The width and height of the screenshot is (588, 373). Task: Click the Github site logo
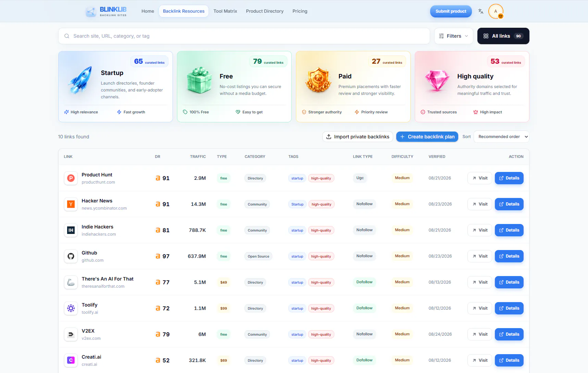pos(71,256)
